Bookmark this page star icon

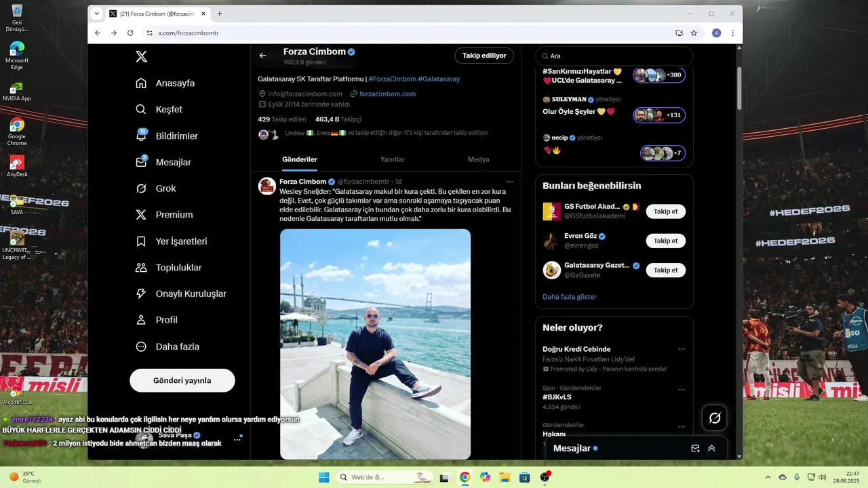[x=694, y=33]
